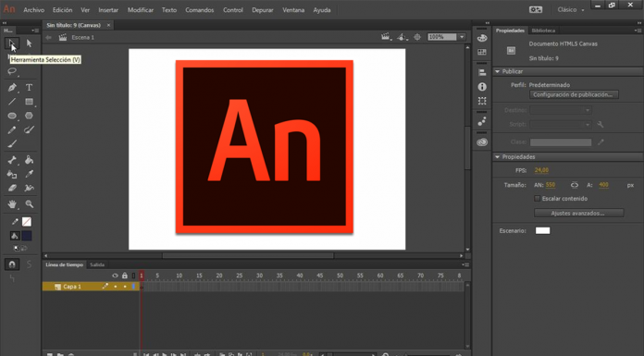Click the stroke color swatch
This screenshot has width=644, height=356.
[x=27, y=222]
